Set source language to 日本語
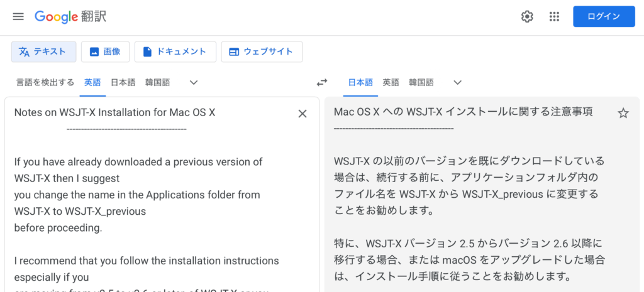Image resolution: width=644 pixels, height=292 pixels. (123, 82)
